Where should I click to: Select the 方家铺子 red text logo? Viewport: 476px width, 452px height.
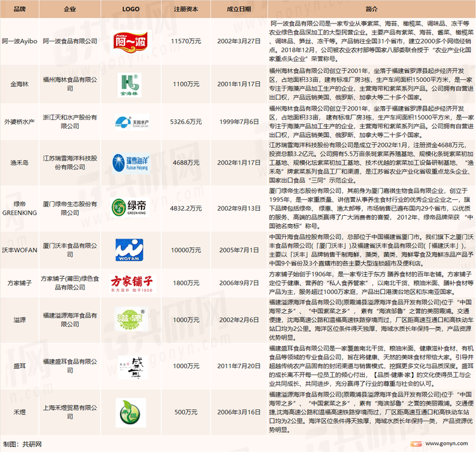coord(133,281)
